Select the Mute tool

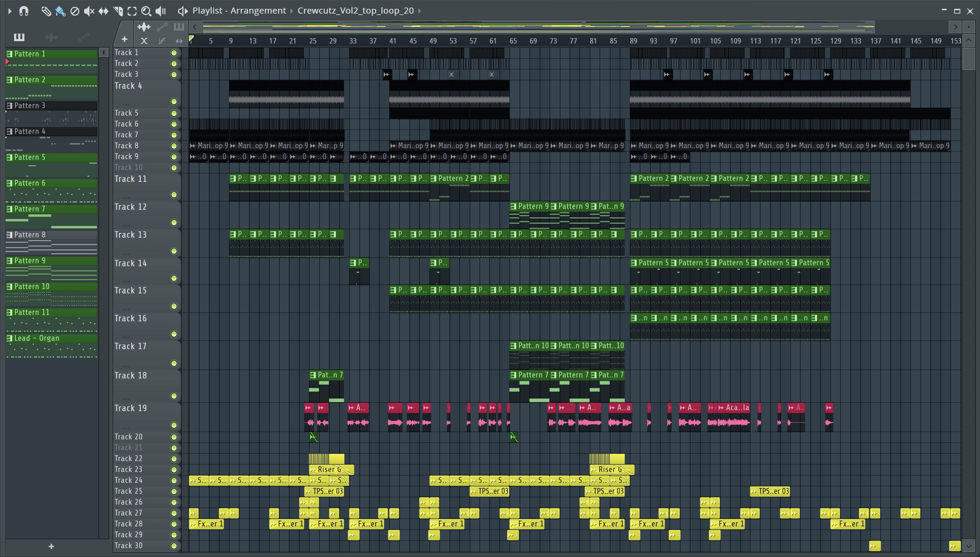pos(89,11)
